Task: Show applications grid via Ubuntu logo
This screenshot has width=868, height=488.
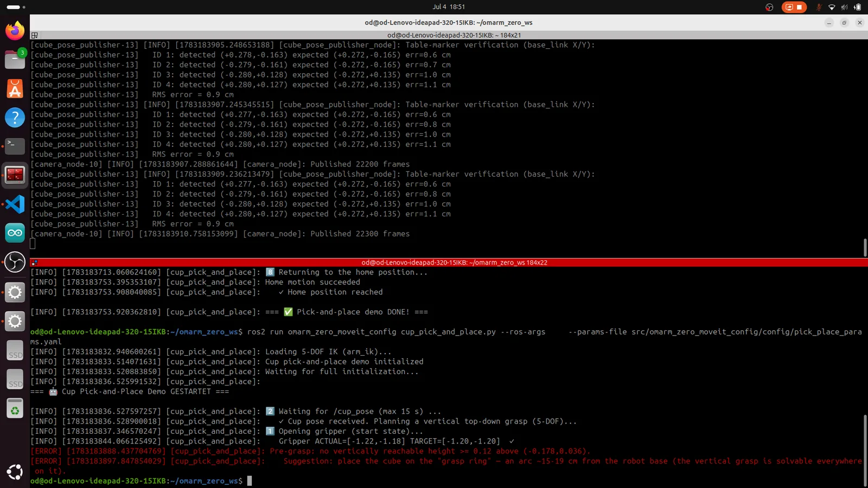Action: 15,472
